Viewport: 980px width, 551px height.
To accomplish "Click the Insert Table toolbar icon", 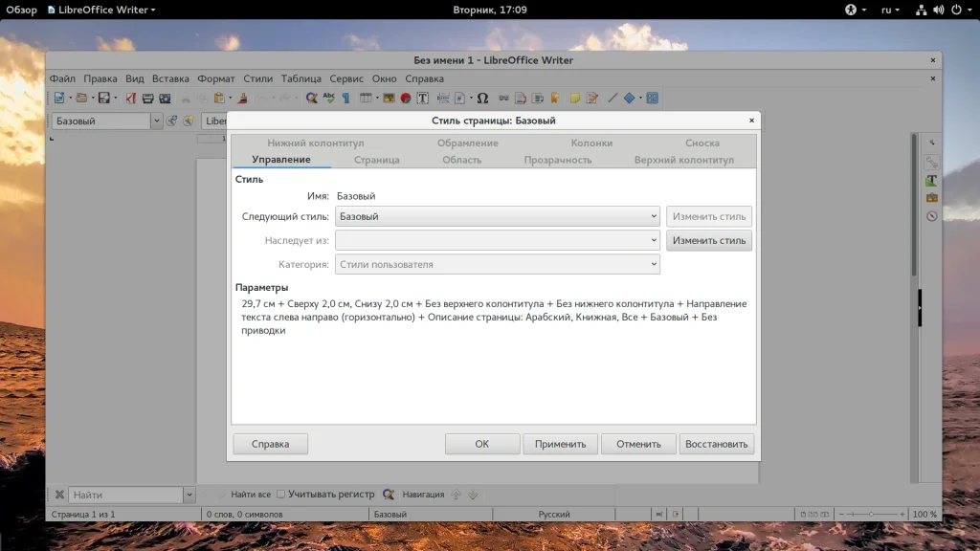I will [x=366, y=98].
